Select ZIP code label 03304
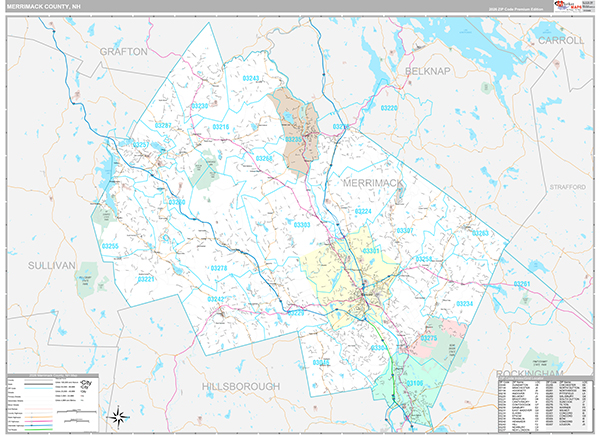The width and height of the screenshot is (600, 435). coord(378,348)
